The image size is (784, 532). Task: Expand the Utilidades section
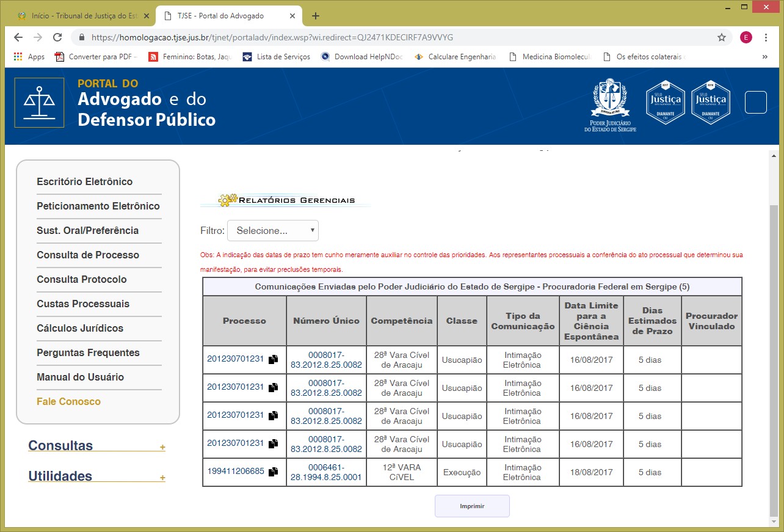point(162,478)
